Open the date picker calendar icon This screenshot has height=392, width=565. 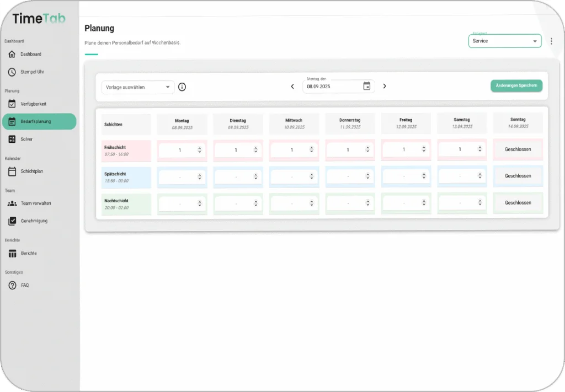click(x=367, y=86)
